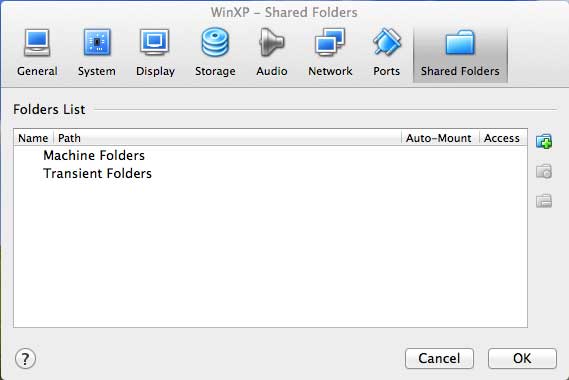Click the remove shared folder icon
Viewport: 569px width, 380px height.
(x=544, y=201)
